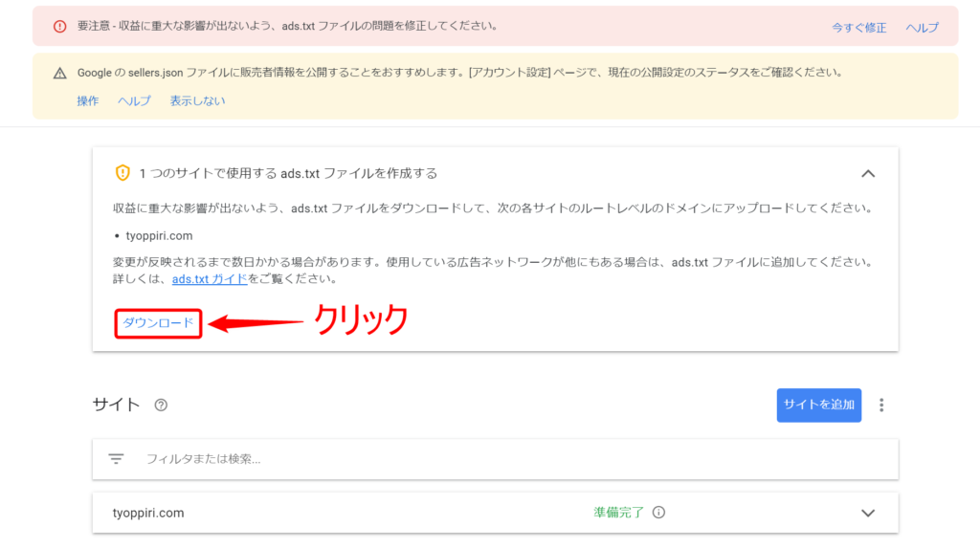Focus the フィルタまたは検索 input field
Screen dimensions: 980x548
[496, 459]
